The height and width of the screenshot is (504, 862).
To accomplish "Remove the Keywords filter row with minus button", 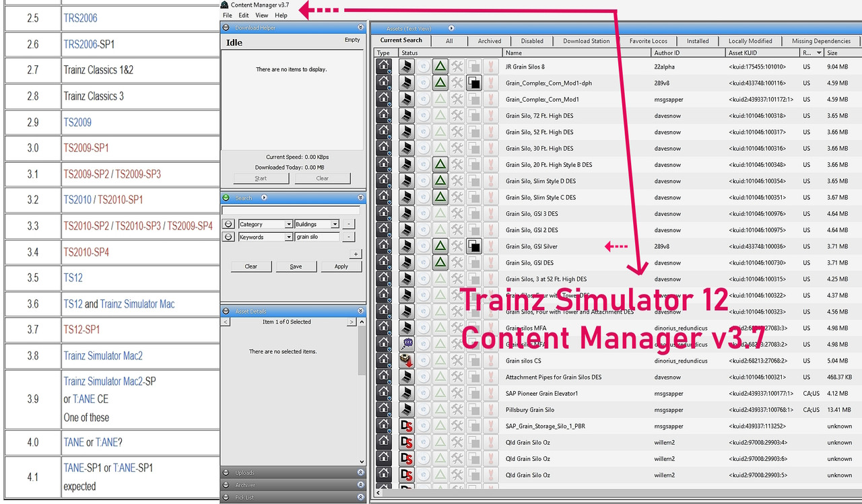I will click(x=349, y=237).
